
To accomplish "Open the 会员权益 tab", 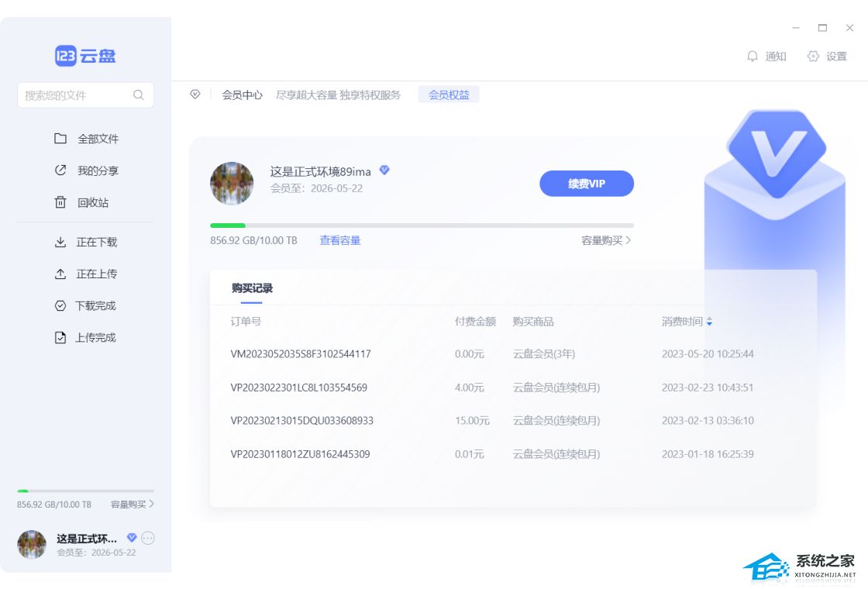I will (449, 95).
